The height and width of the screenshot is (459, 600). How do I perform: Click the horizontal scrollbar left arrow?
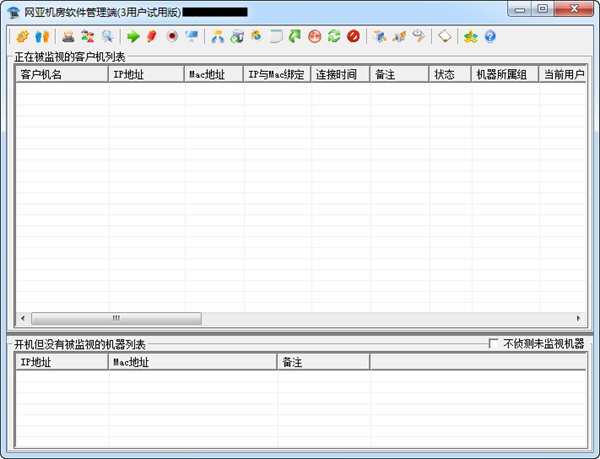pyautogui.click(x=23, y=318)
